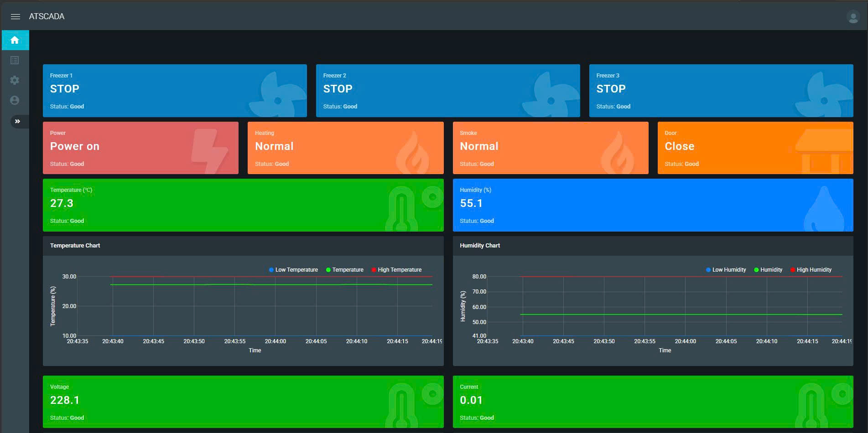Click the voltage reading 228.1

[65, 400]
